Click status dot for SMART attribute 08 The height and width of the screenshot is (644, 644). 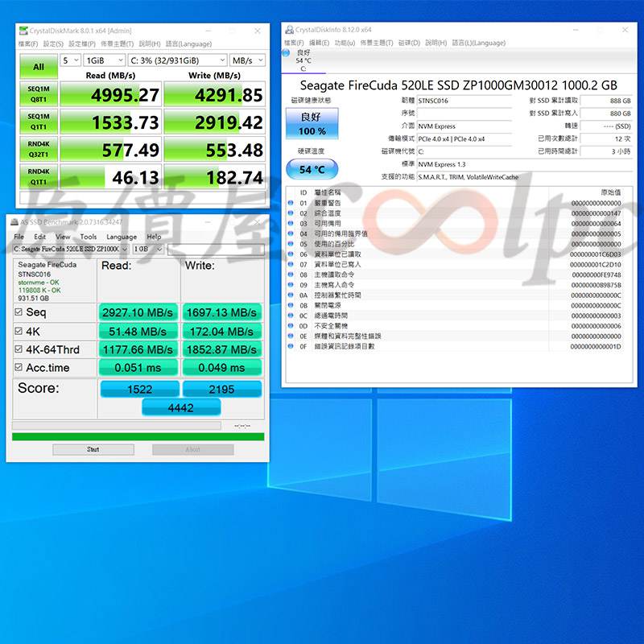point(291,275)
